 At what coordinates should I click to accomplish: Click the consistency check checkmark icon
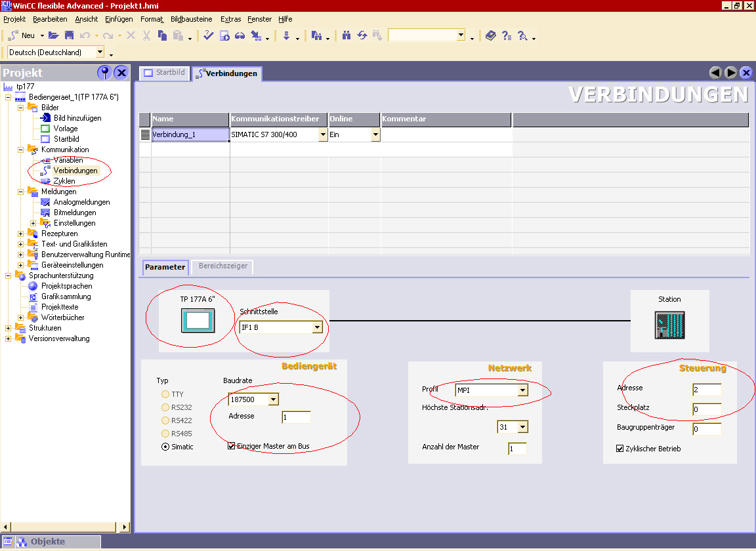click(208, 35)
